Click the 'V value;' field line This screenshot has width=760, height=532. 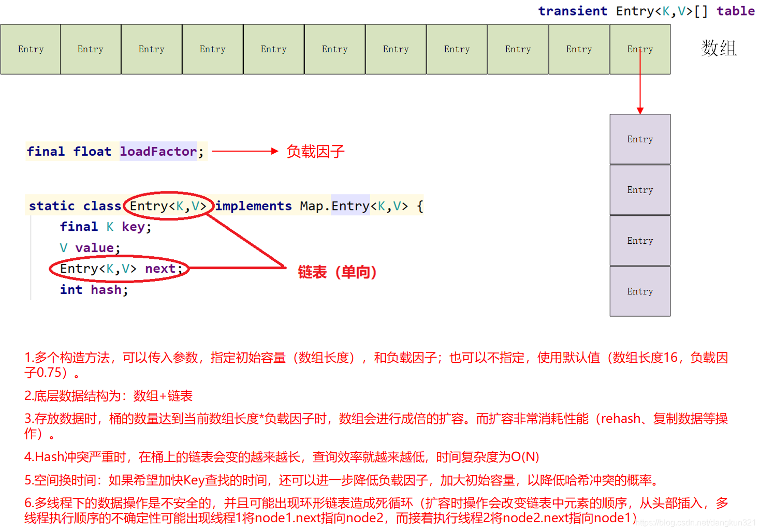(x=90, y=248)
